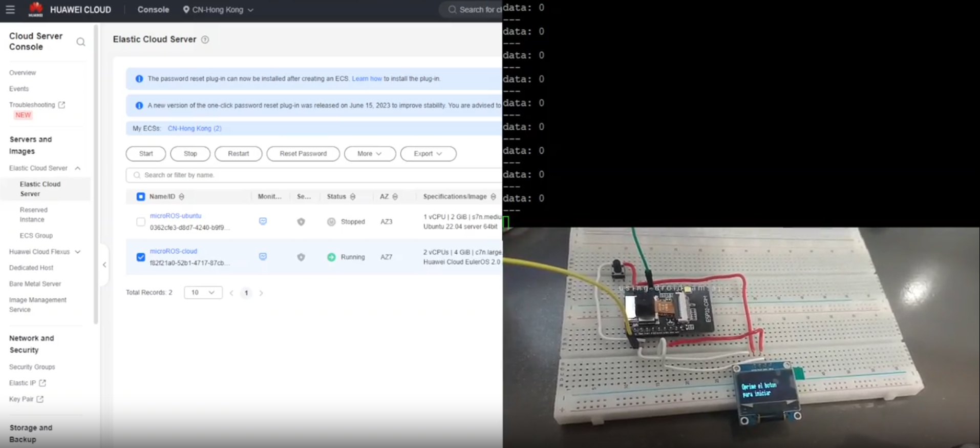The width and height of the screenshot is (980, 448).
Task: Click the location pin icon by CN-Hong Kong
Action: 186,10
